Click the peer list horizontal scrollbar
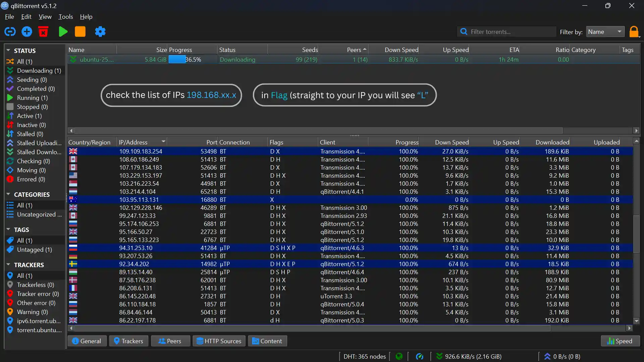 312,328
